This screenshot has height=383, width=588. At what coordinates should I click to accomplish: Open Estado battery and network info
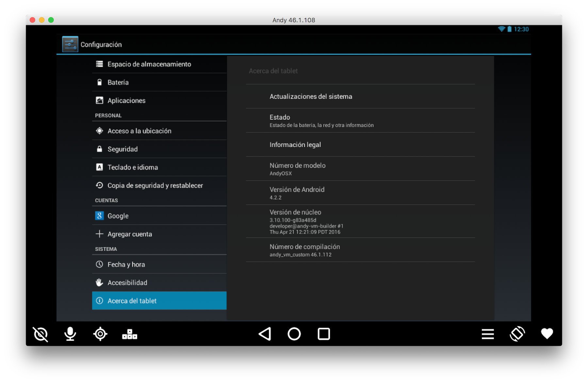click(x=360, y=121)
